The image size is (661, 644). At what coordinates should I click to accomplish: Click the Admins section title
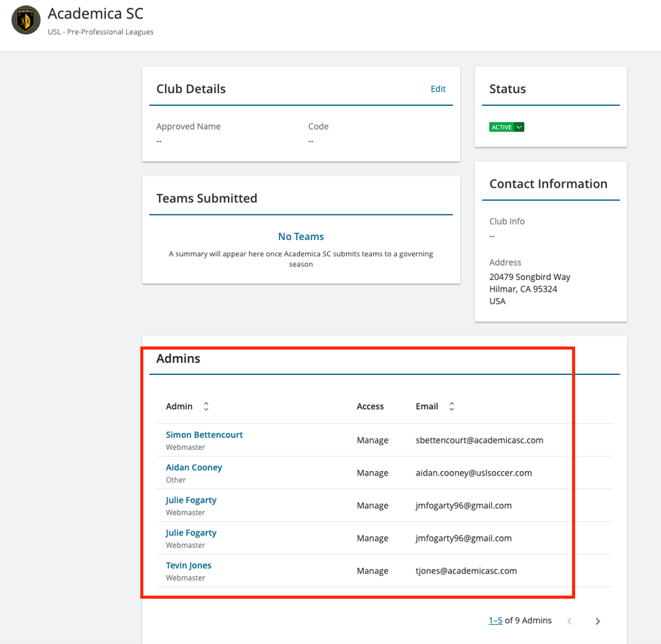(178, 358)
